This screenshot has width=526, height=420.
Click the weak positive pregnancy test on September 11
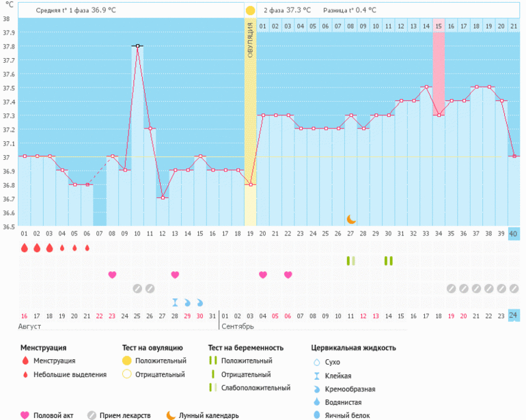point(351,261)
